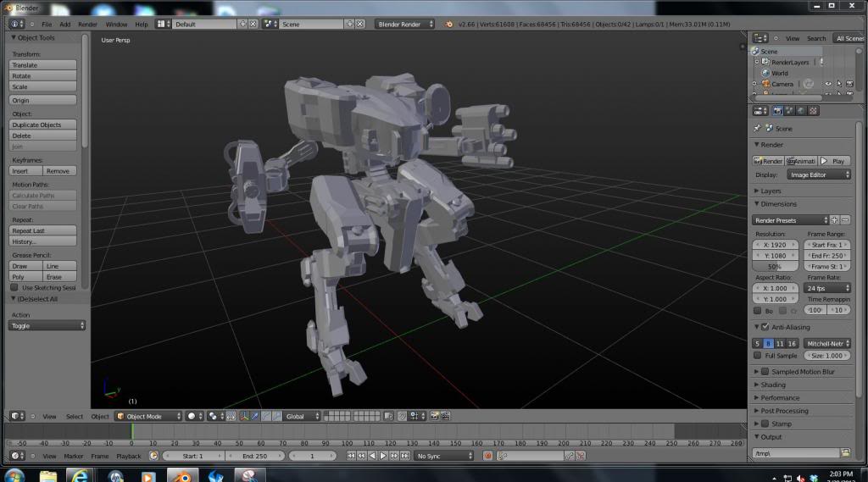This screenshot has height=482, width=868.
Task: Click the play animation button in timeline
Action: coord(382,456)
